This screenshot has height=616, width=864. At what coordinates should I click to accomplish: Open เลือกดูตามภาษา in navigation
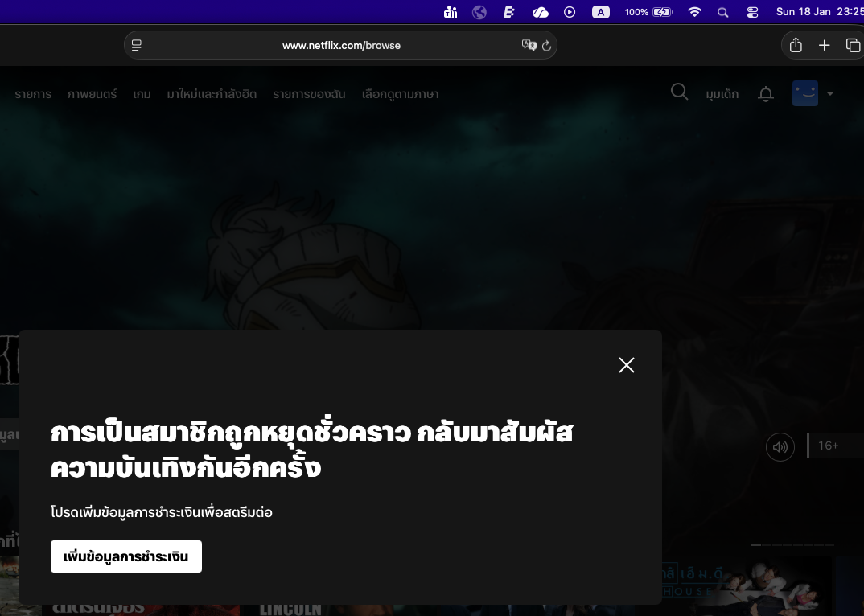click(400, 94)
